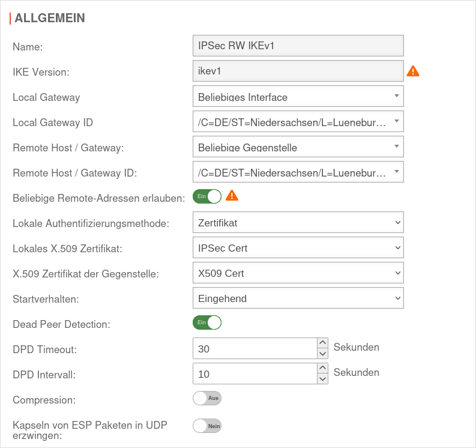Increase DPD Intervall with up arrow
Viewport: 476px width, 448px height.
(x=323, y=368)
